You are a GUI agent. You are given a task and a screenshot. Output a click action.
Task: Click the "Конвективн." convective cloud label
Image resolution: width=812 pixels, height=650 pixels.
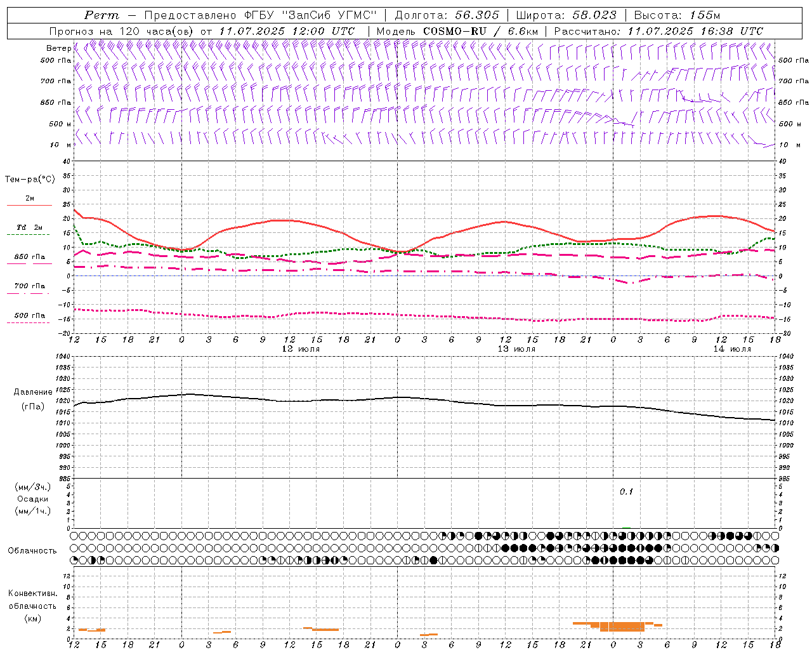coord(32,594)
